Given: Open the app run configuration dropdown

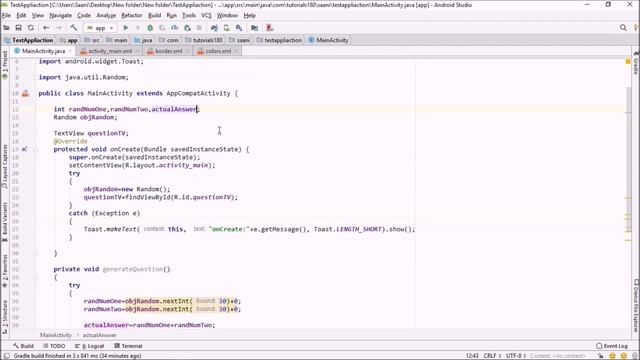Looking at the screenshot, I should [x=100, y=28].
